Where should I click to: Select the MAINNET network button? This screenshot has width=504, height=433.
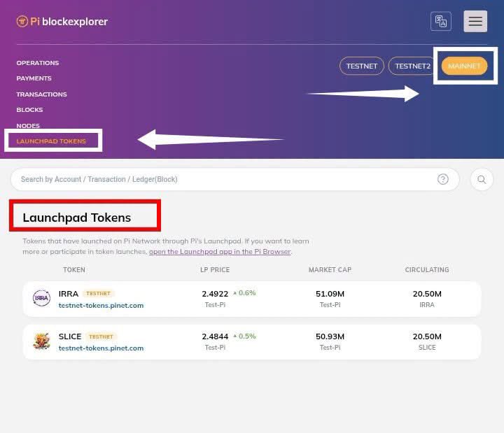click(464, 66)
